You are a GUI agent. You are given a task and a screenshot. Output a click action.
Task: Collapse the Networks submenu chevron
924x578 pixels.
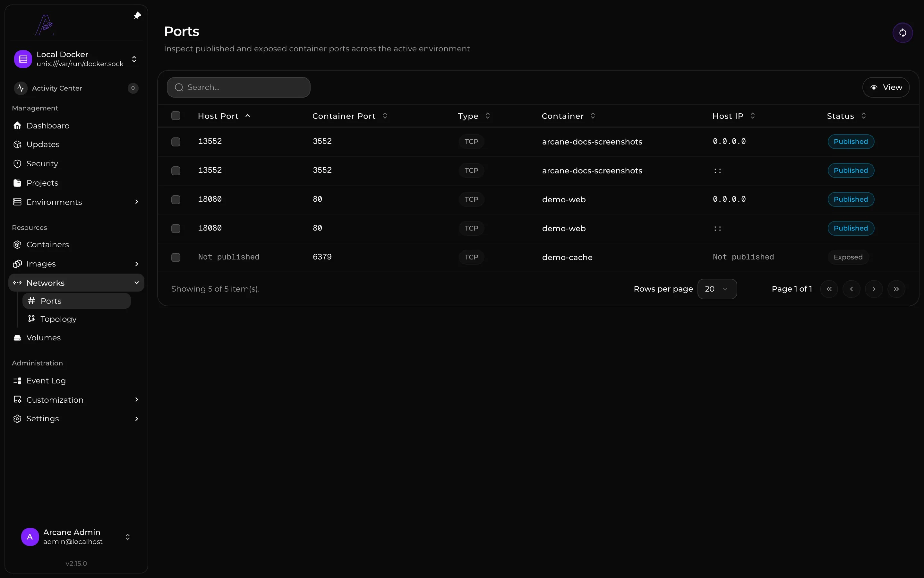137,283
